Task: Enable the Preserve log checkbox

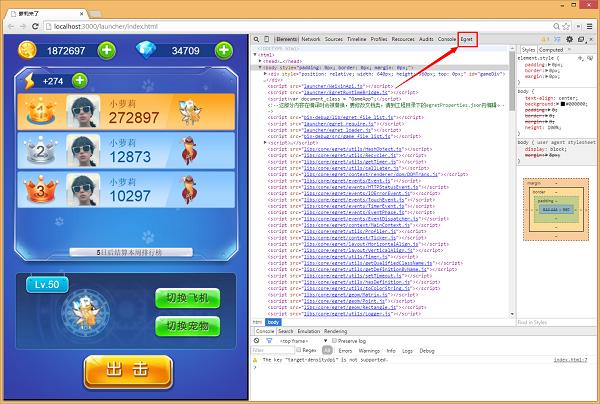Action: 334,340
